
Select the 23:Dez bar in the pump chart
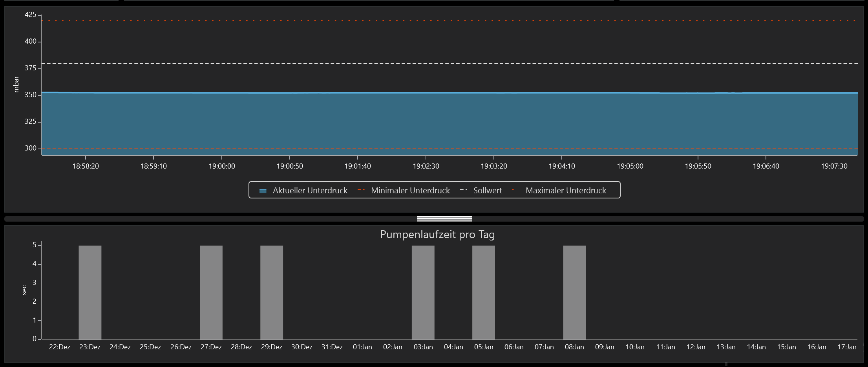pos(90,292)
